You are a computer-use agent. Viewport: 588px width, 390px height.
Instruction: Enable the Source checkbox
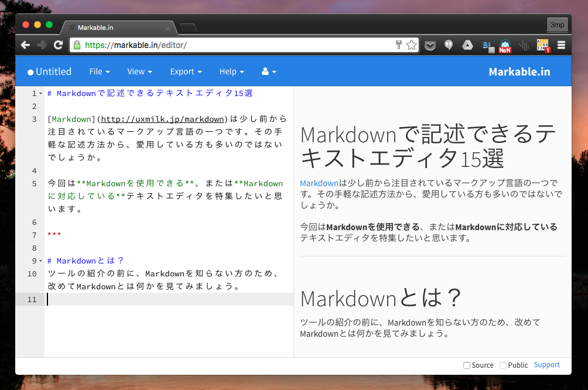click(x=467, y=365)
